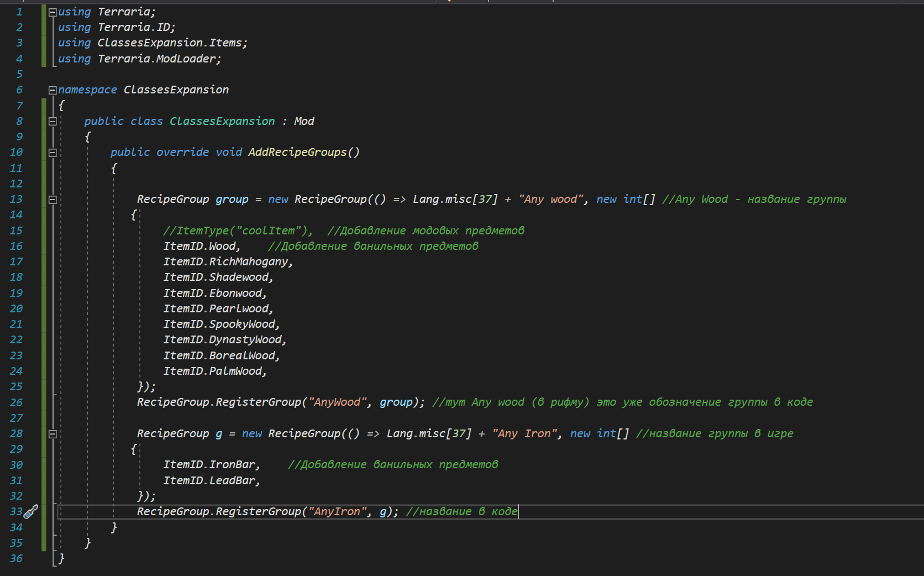The width and height of the screenshot is (924, 576).
Task: Click the "Mod" base class name
Action: [x=304, y=121]
